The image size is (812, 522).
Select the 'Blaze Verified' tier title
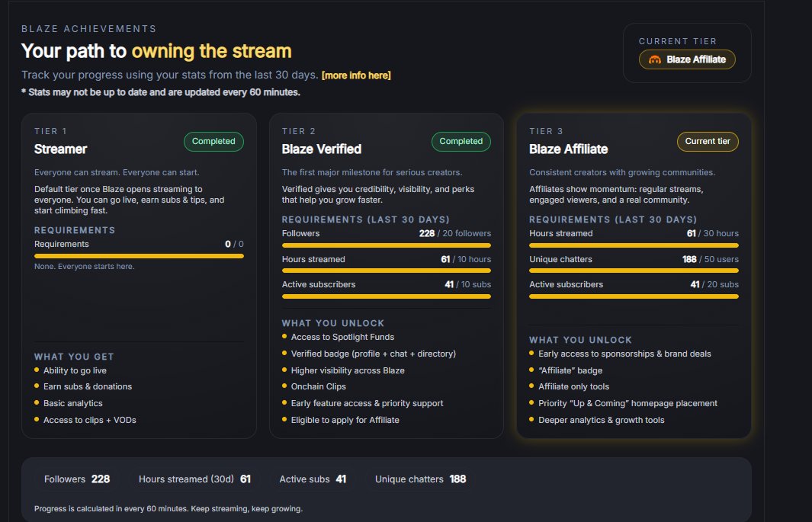[322, 149]
